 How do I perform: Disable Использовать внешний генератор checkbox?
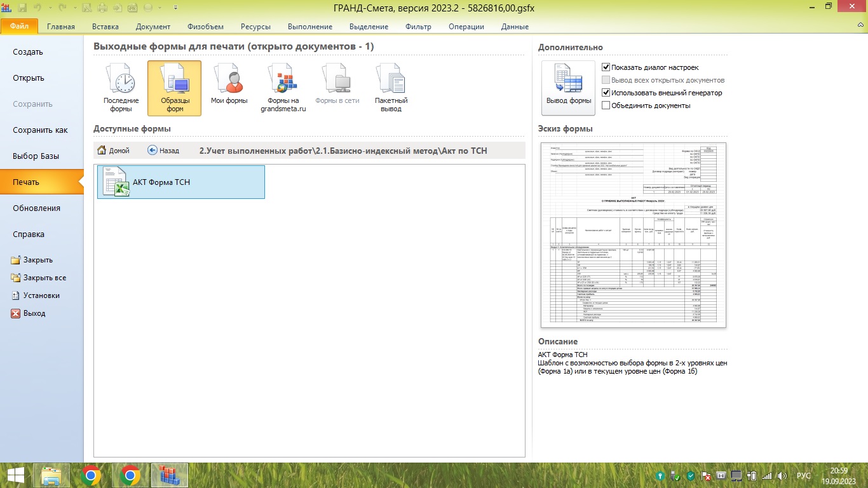[606, 93]
